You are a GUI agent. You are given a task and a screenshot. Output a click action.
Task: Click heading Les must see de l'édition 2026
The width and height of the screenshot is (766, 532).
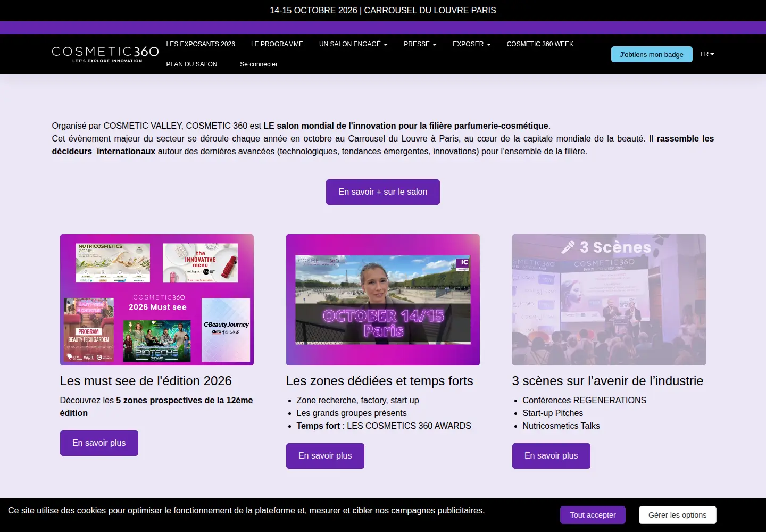click(x=146, y=381)
